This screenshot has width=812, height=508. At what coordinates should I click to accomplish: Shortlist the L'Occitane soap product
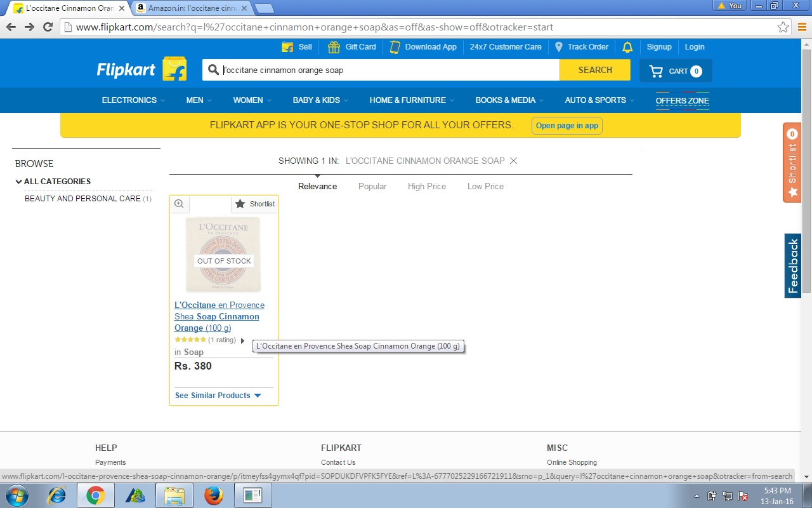[254, 204]
